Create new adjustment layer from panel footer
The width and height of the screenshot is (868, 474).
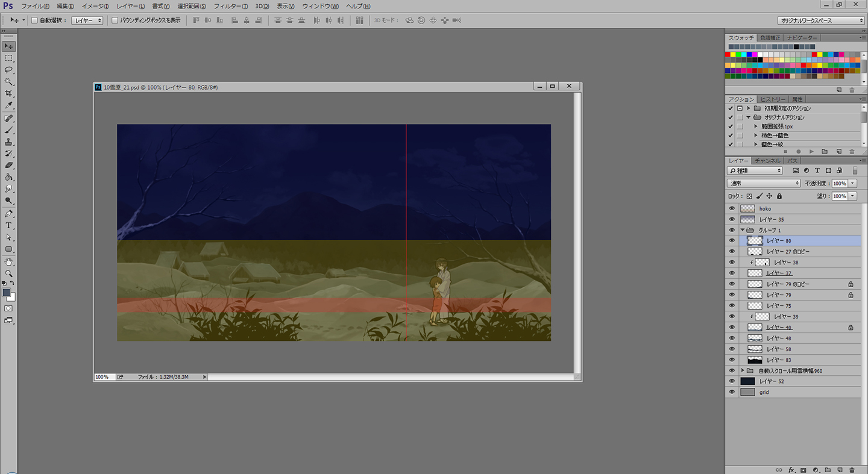click(816, 470)
